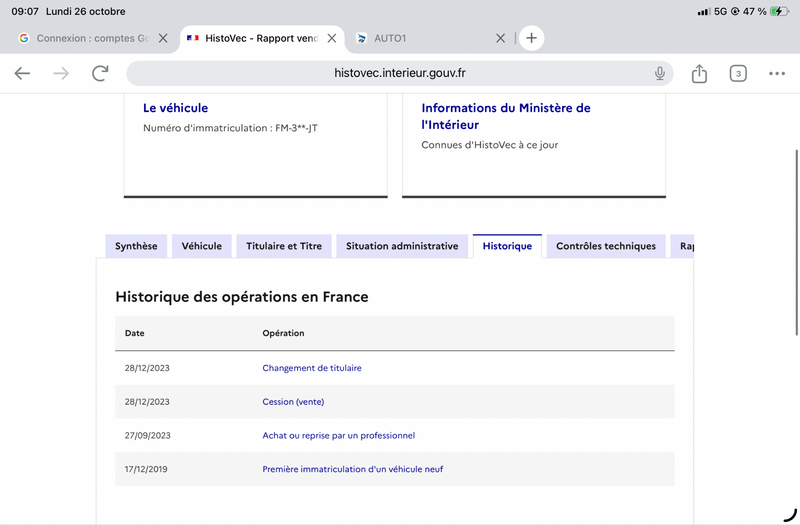This screenshot has height=525, width=800.
Task: Tap the battery indicator in status bar
Action: [x=779, y=11]
